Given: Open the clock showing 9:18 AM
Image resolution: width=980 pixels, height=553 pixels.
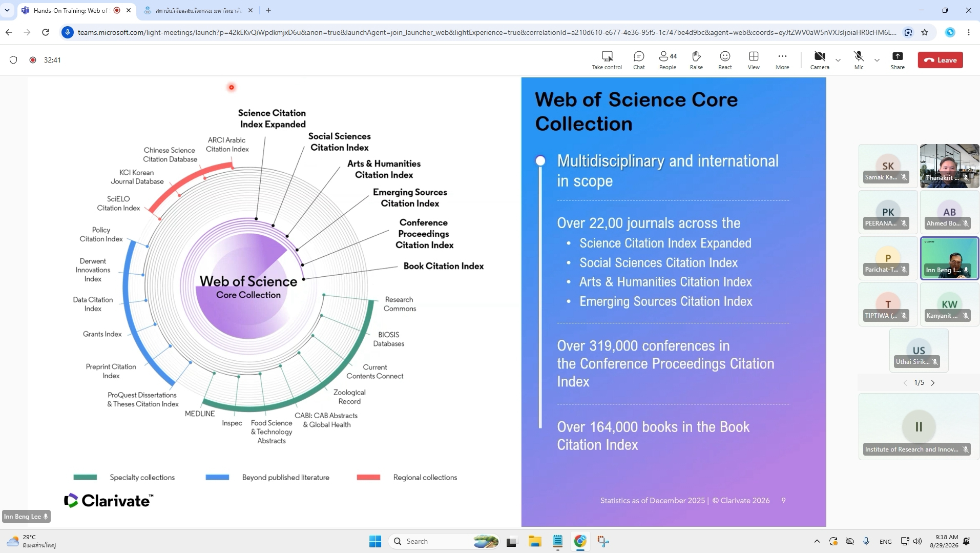Looking at the screenshot, I should tap(944, 541).
